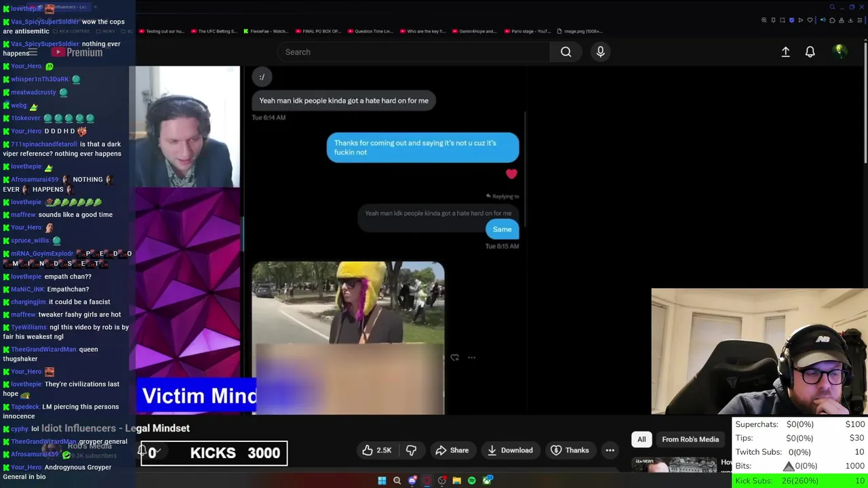Open the browser snapshot capture tool
This screenshot has height=488, width=868.
(782, 20)
